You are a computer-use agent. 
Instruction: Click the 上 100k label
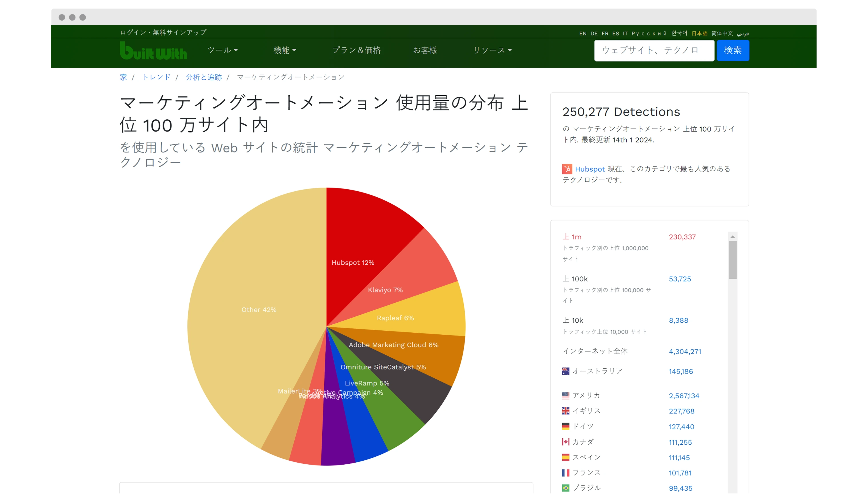(x=575, y=279)
